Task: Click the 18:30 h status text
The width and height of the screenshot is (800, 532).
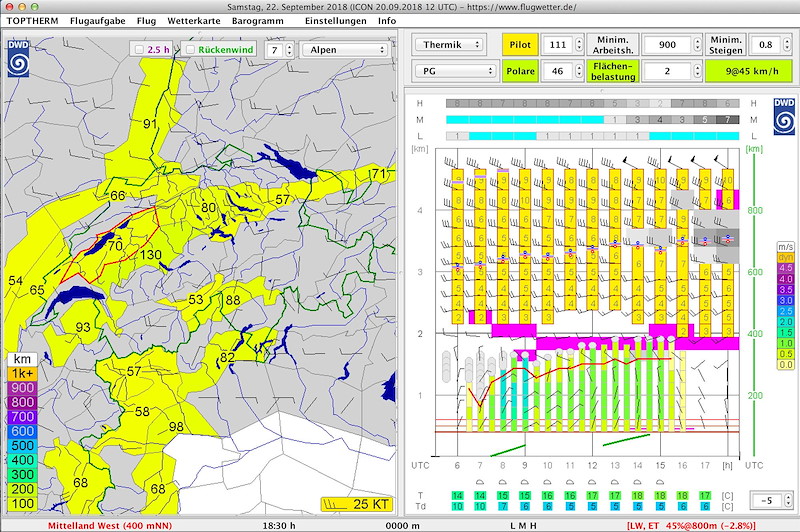Action: tap(279, 525)
